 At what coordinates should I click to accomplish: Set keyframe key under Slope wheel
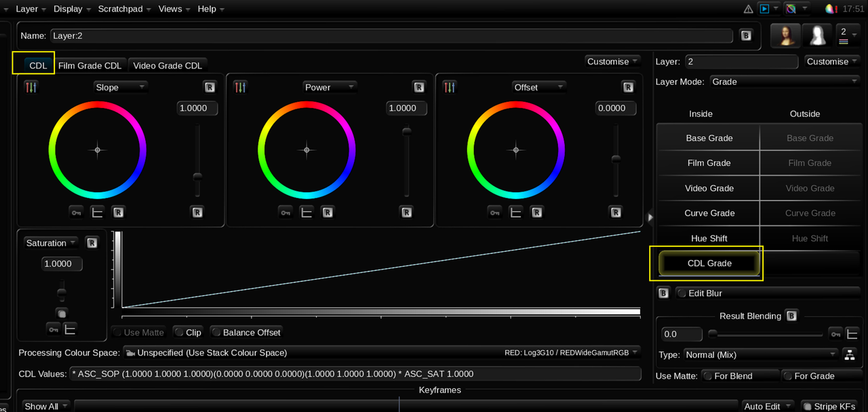[x=77, y=212]
